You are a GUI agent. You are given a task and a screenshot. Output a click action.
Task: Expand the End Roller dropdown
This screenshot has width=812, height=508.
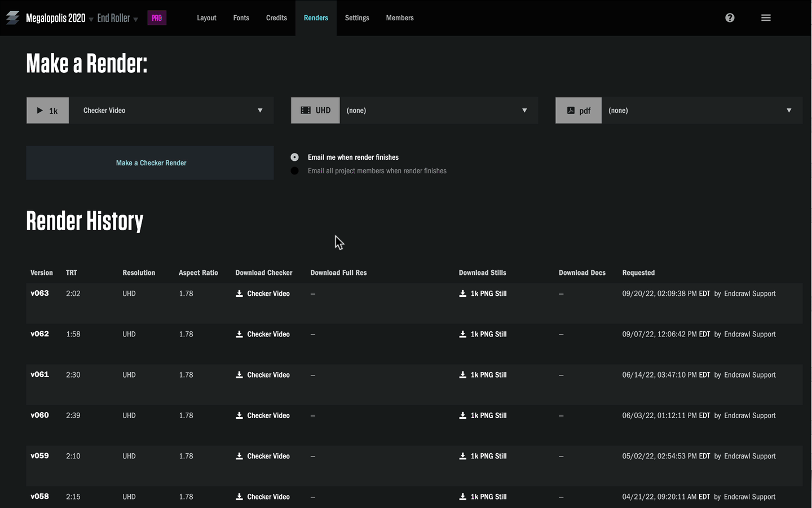[135, 20]
